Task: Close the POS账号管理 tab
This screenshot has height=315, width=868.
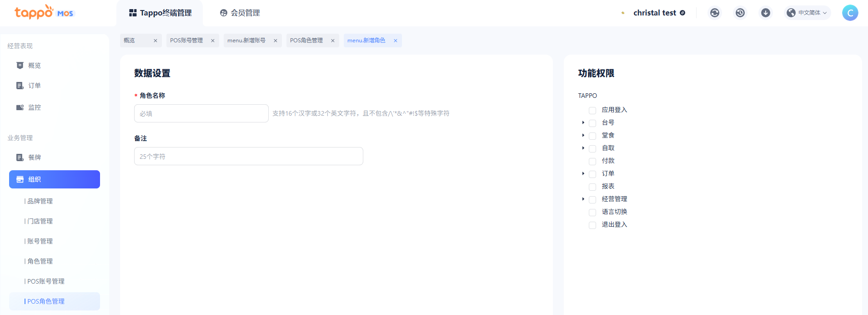Action: click(x=212, y=41)
